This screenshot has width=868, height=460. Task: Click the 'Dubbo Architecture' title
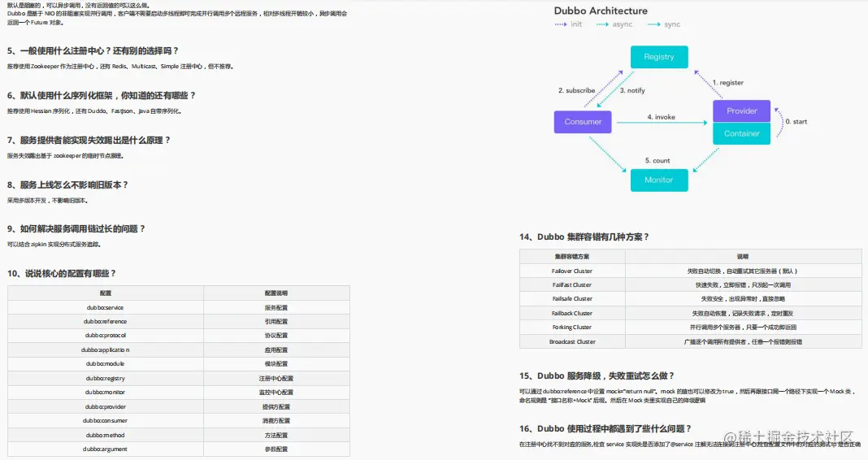tap(601, 11)
